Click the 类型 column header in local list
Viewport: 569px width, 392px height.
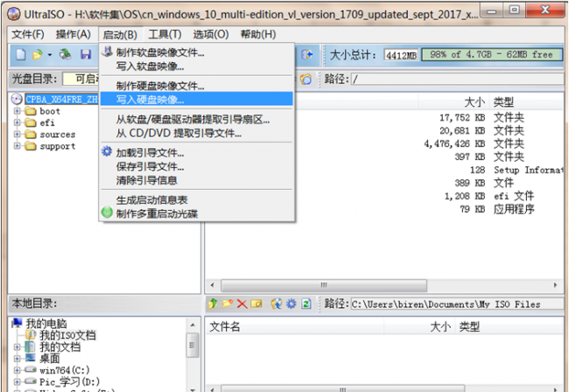coord(509,326)
